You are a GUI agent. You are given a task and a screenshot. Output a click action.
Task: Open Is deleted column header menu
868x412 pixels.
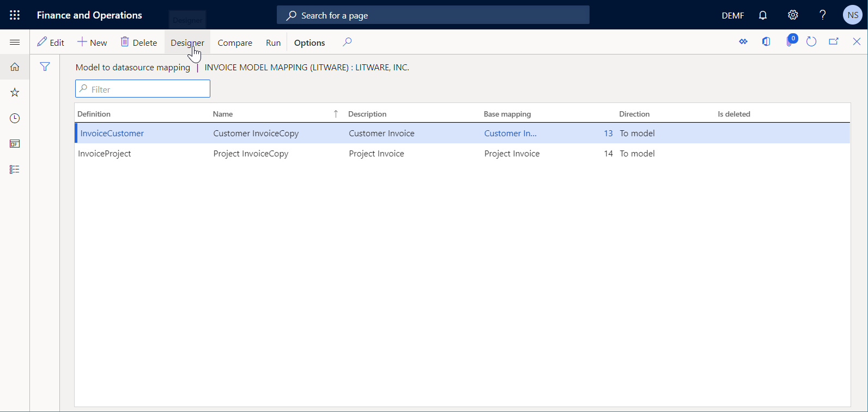click(734, 114)
